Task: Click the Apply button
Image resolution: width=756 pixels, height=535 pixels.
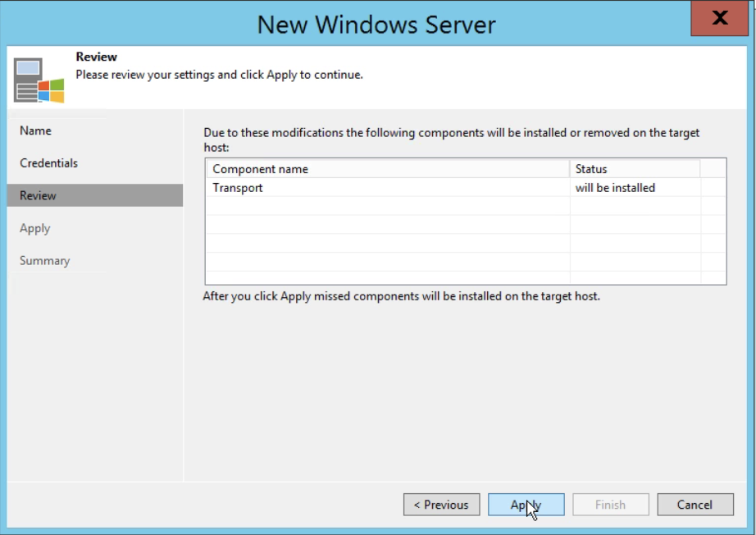Action: [526, 505]
